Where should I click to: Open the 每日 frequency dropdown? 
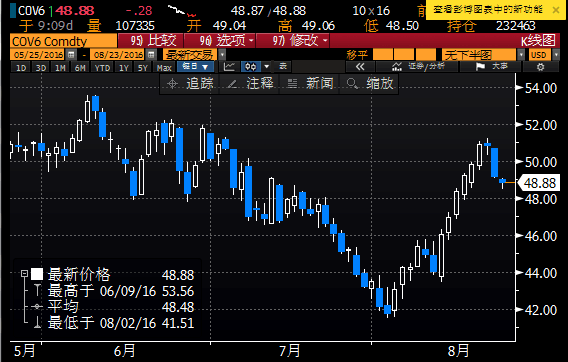195,67
